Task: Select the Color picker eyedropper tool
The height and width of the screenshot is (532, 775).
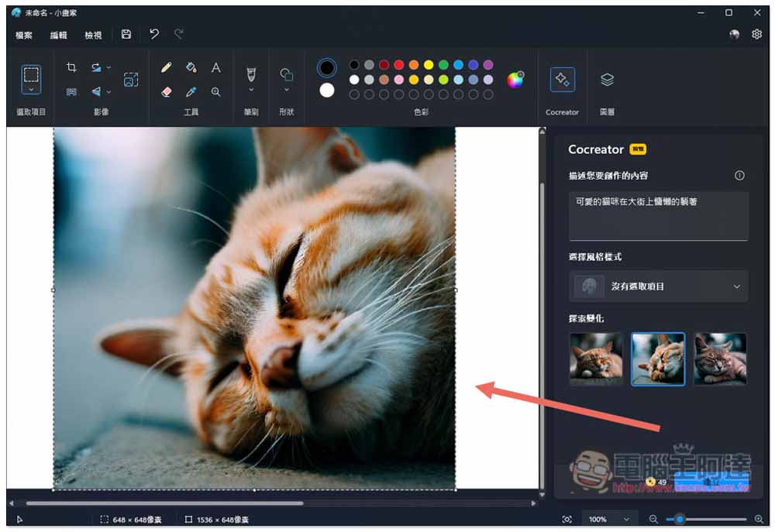Action: pos(191,91)
